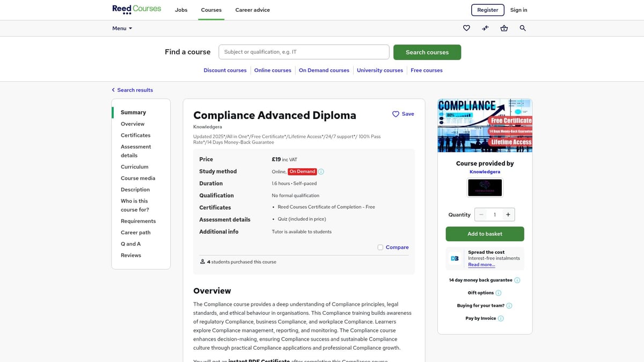Image resolution: width=644 pixels, height=362 pixels.
Task: Decrease quantity with the minus button
Action: point(481,215)
